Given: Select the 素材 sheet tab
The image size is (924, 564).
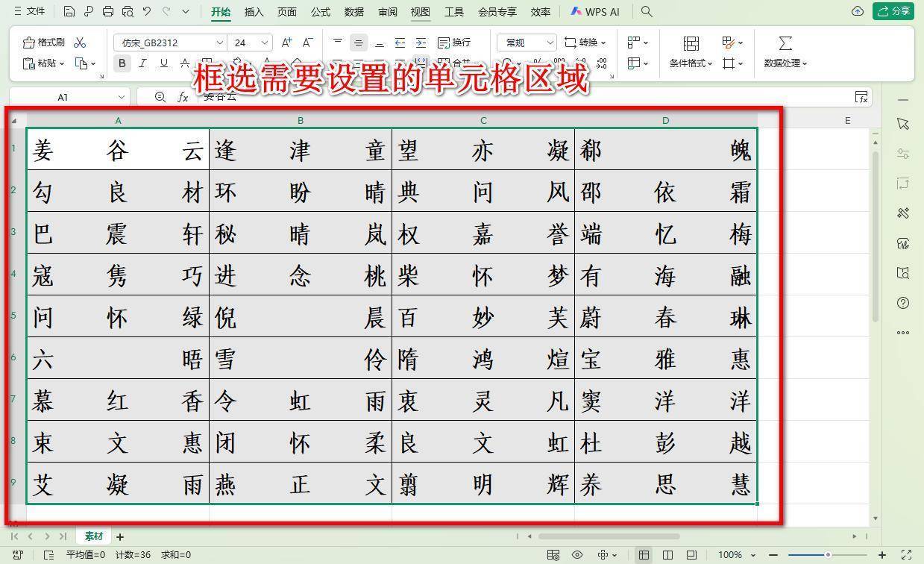Looking at the screenshot, I should [x=93, y=536].
